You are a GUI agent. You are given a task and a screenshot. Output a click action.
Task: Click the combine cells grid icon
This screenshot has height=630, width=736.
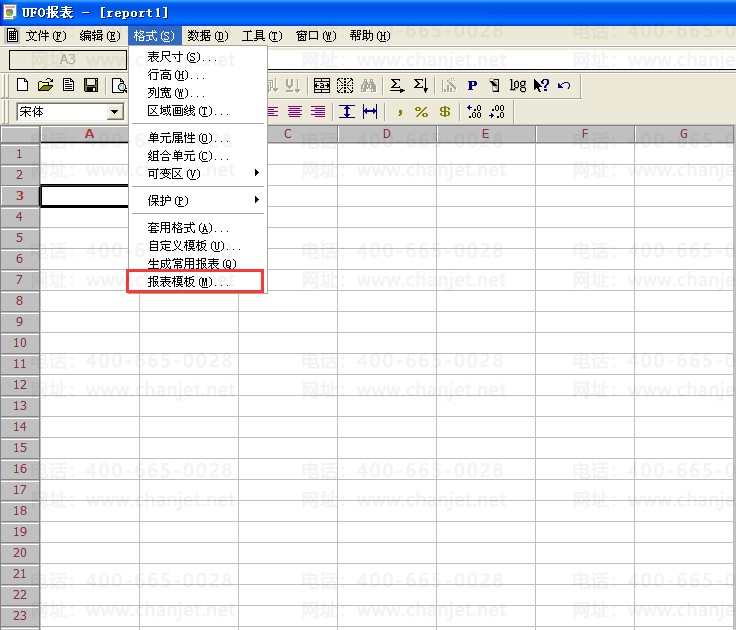pyautogui.click(x=322, y=85)
